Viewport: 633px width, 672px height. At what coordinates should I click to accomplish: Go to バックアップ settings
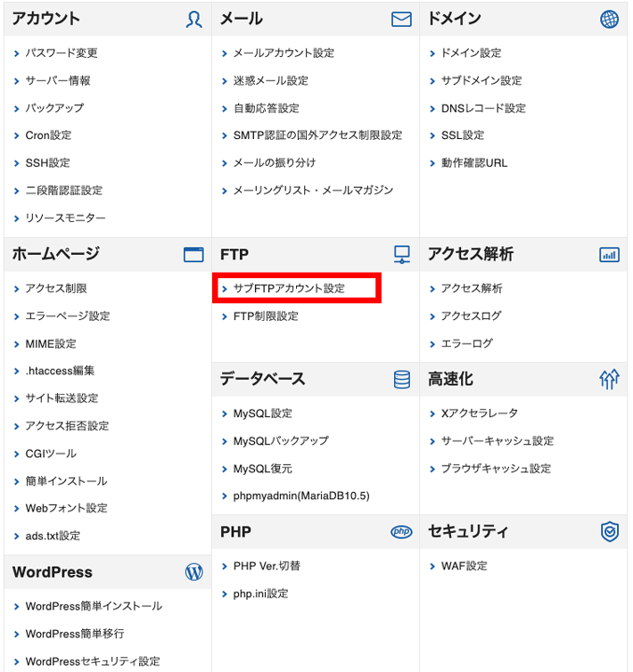click(x=54, y=108)
